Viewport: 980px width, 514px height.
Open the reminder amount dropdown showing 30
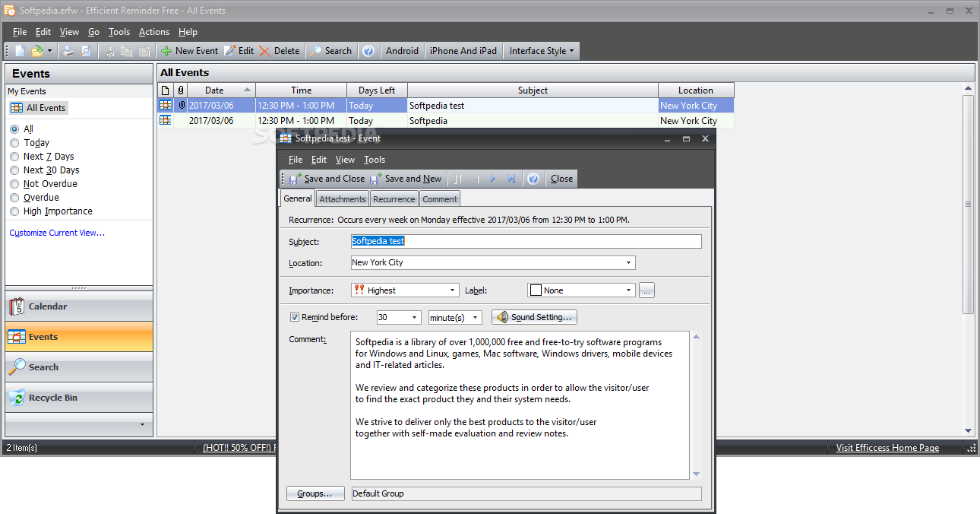coord(415,318)
